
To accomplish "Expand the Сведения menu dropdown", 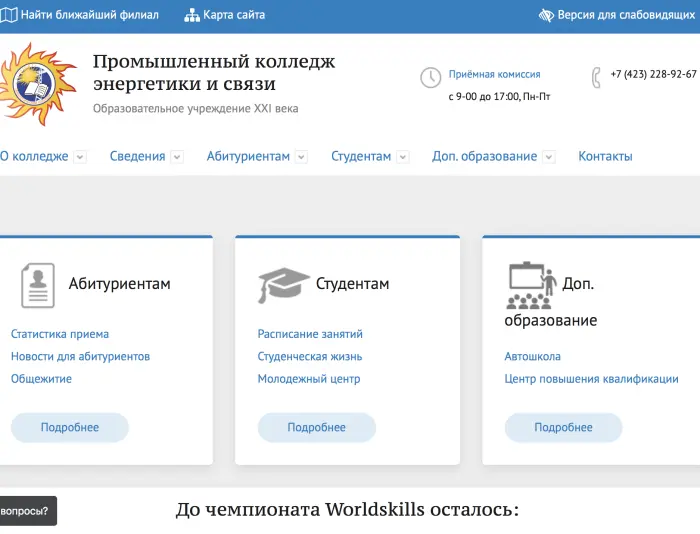I will (177, 157).
